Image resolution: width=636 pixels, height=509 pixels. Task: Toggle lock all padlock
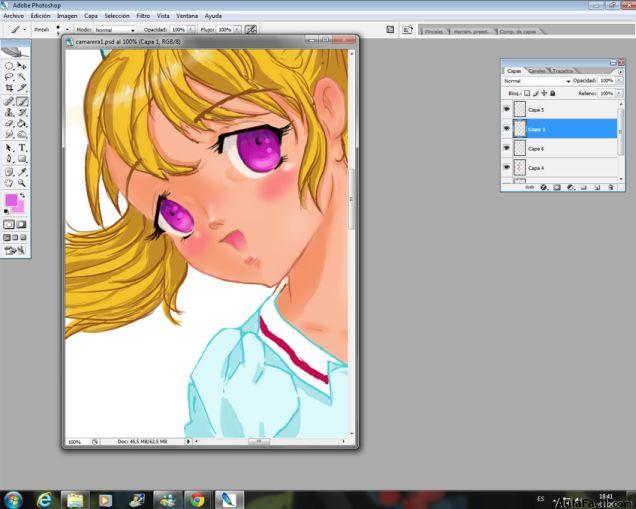pyautogui.click(x=552, y=93)
